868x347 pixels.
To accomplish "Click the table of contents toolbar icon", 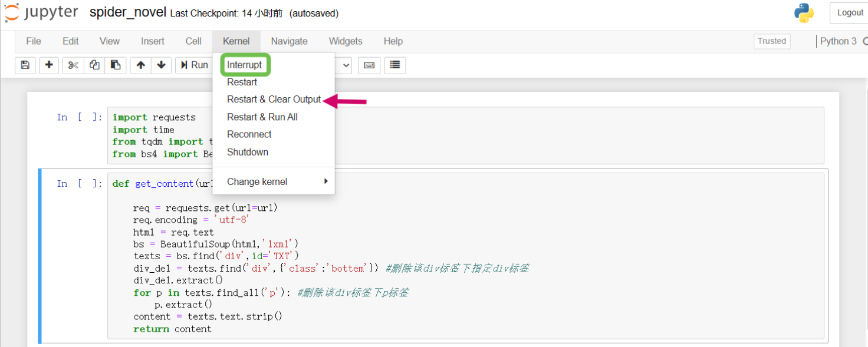I will (394, 65).
